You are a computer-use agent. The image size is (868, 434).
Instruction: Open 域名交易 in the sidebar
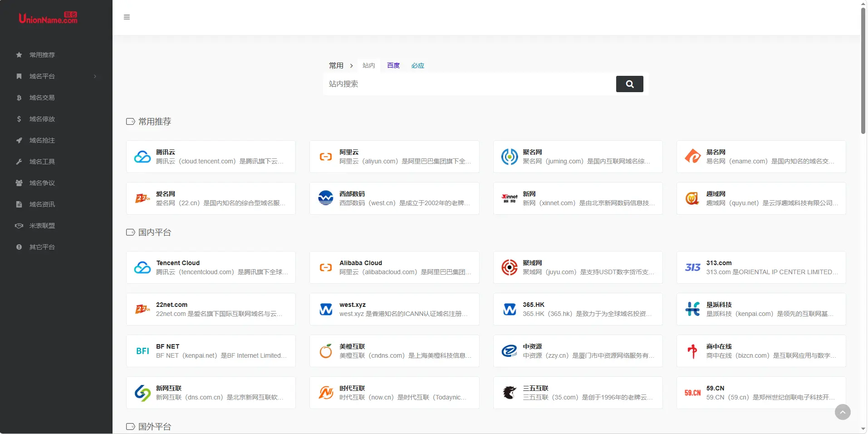pyautogui.click(x=42, y=98)
